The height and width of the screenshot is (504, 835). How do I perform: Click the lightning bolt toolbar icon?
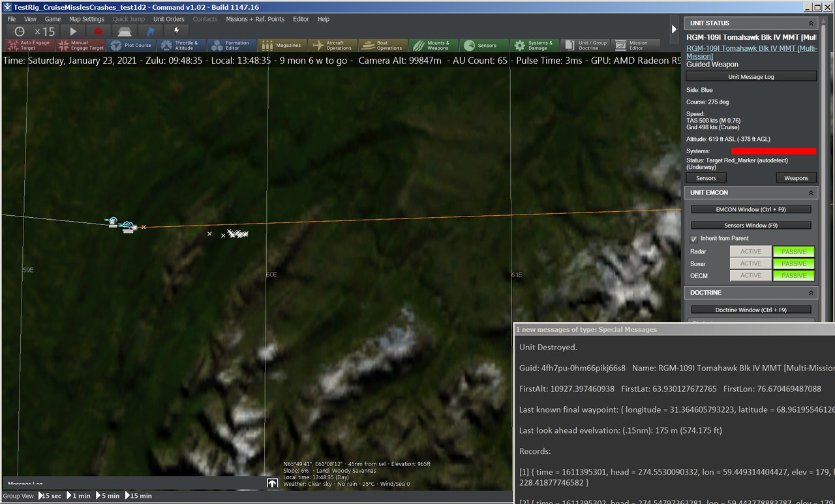(x=176, y=31)
